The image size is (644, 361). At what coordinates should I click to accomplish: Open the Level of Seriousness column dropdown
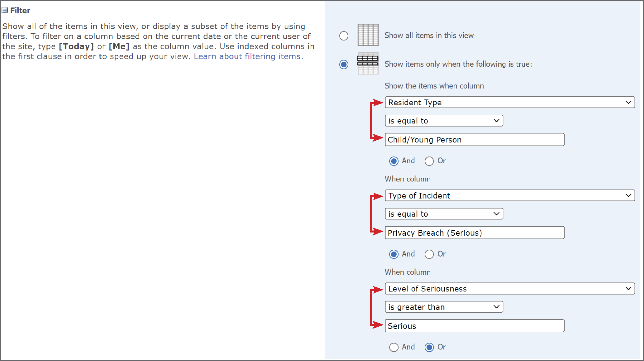click(x=510, y=289)
